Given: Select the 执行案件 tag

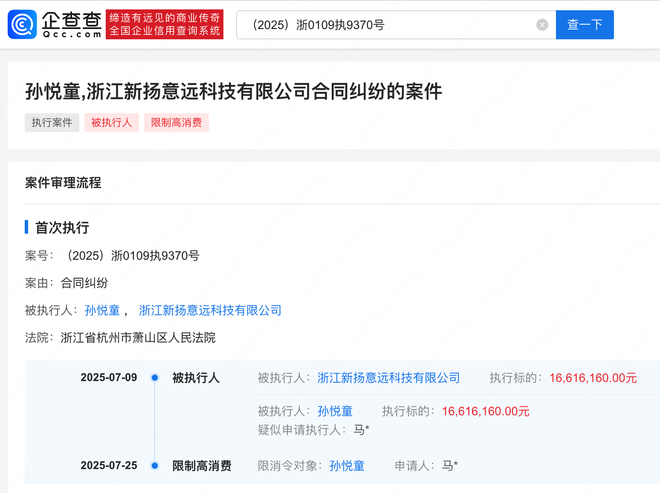Looking at the screenshot, I should [x=52, y=123].
